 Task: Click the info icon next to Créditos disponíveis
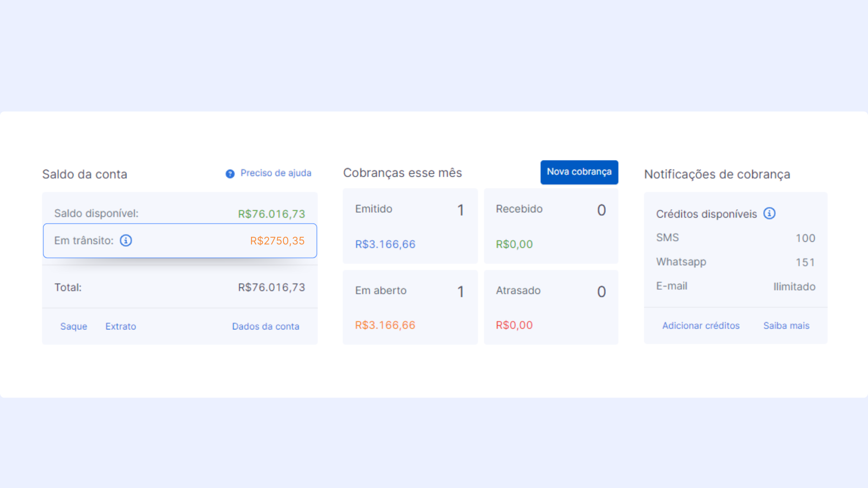(x=769, y=213)
